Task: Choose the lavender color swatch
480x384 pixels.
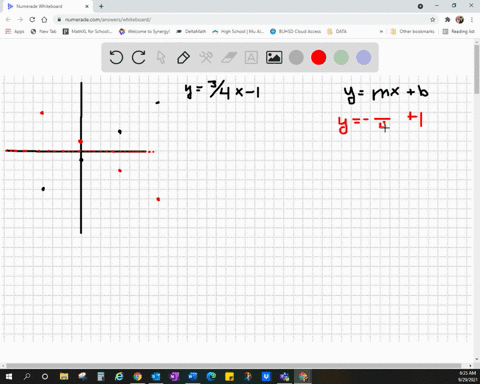Action: click(x=364, y=57)
